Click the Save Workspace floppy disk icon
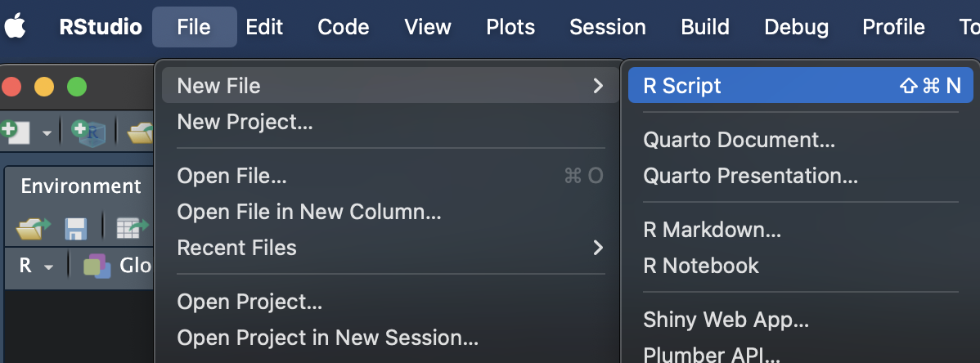This screenshot has height=363, width=980. coord(76,228)
